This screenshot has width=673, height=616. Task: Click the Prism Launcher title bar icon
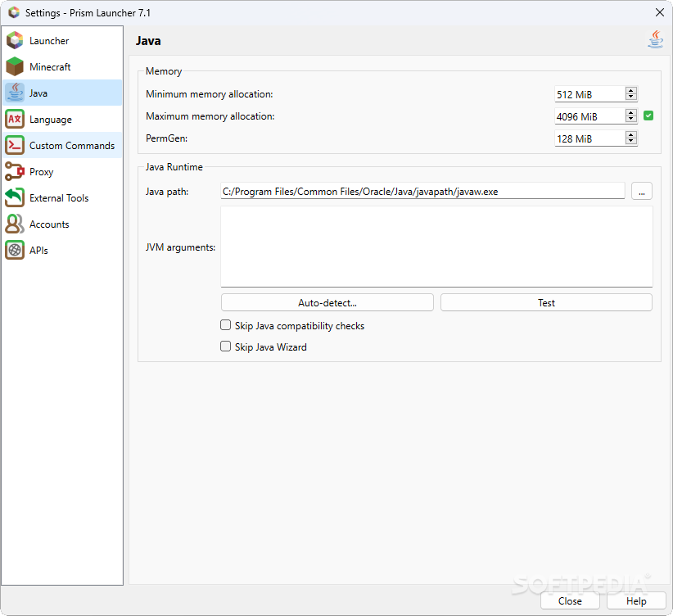click(14, 12)
